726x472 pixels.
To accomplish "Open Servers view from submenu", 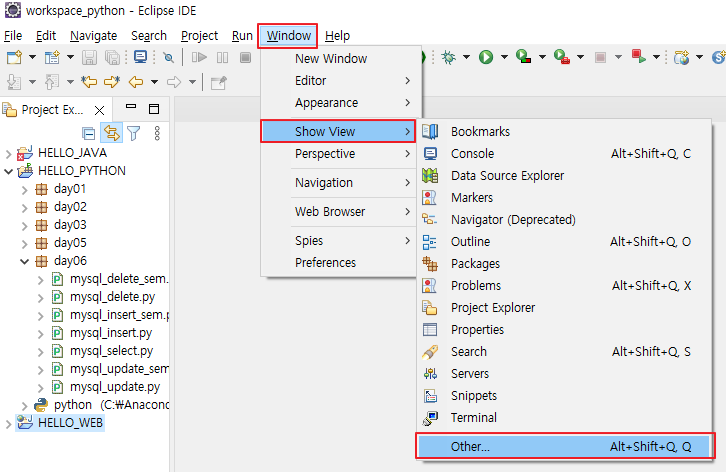I will (564, 374).
